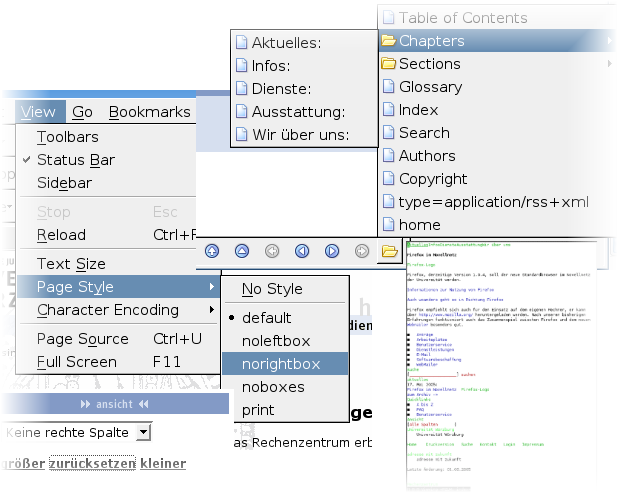Viewport: 618px width, 493px height.
Task: Toggle the Status Bar checkmark option
Action: pyautogui.click(x=75, y=160)
